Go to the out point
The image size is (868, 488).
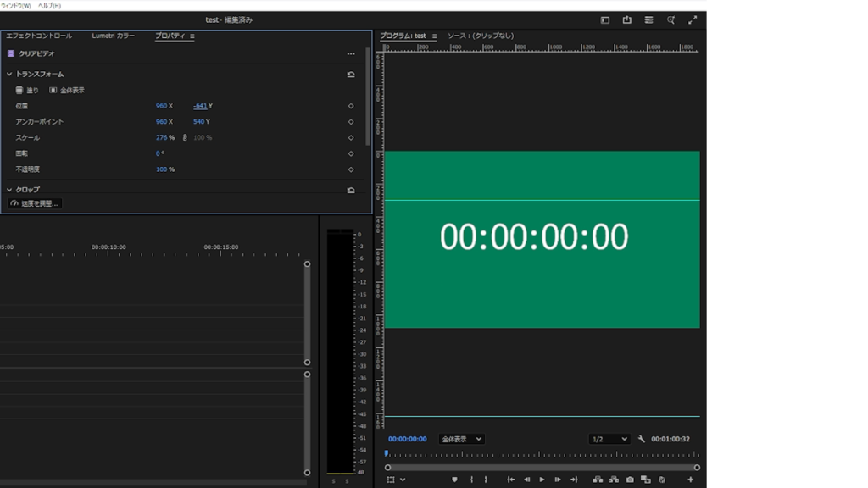(x=574, y=480)
